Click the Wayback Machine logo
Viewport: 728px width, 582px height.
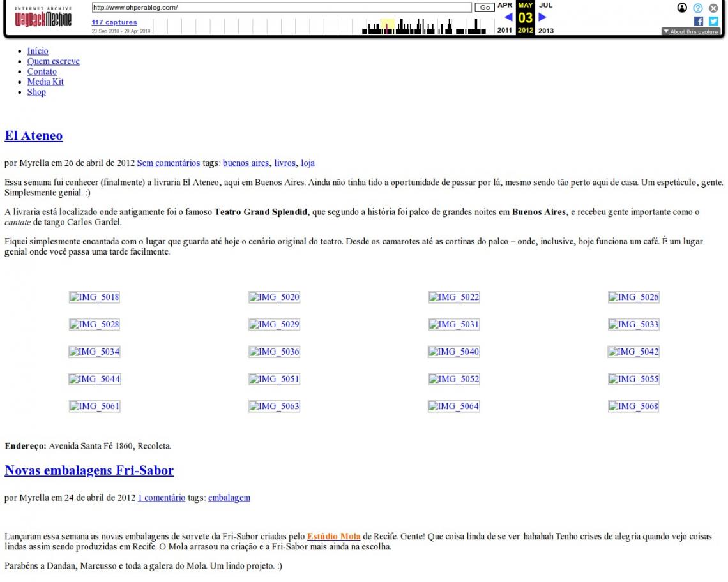click(43, 18)
